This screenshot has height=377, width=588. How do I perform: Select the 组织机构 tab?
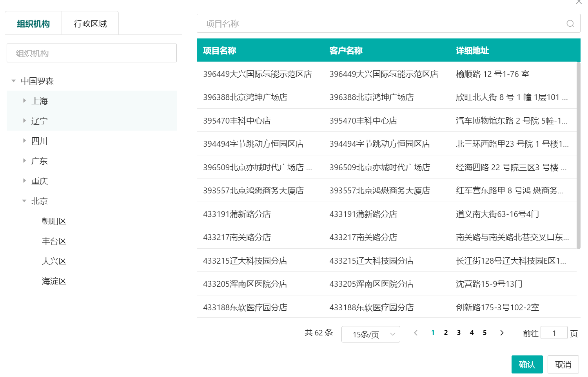33,24
